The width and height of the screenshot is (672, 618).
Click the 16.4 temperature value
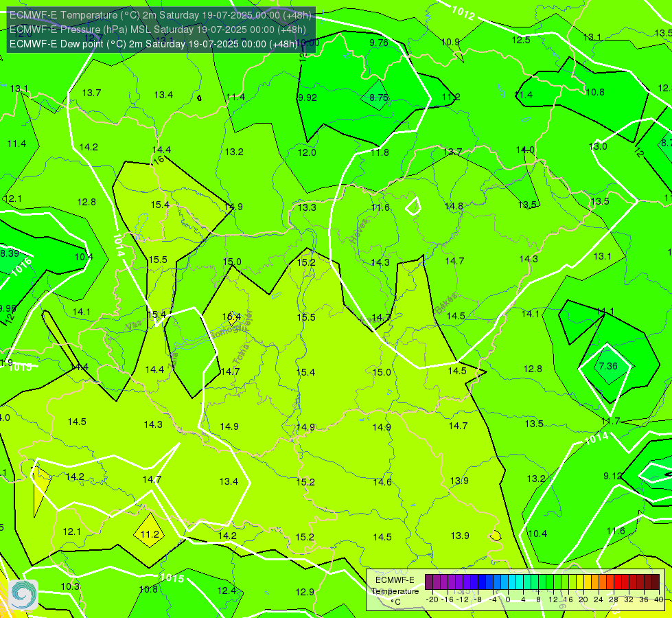click(x=231, y=317)
